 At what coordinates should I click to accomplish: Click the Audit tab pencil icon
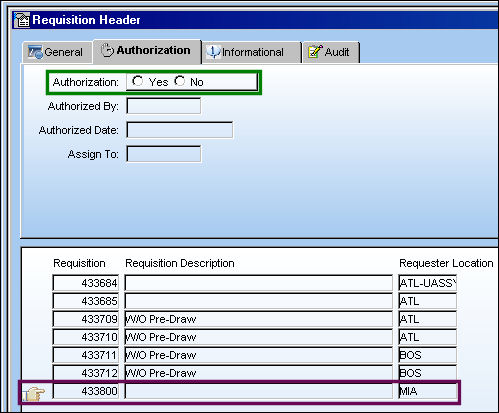click(x=315, y=52)
